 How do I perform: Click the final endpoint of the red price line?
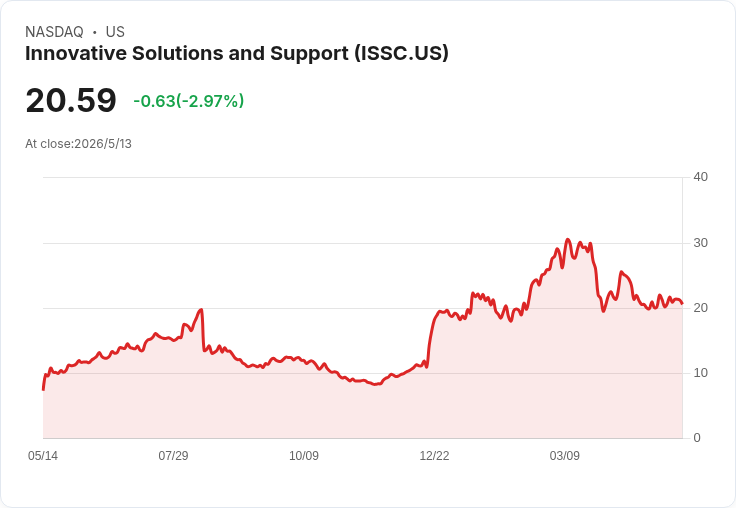682,304
